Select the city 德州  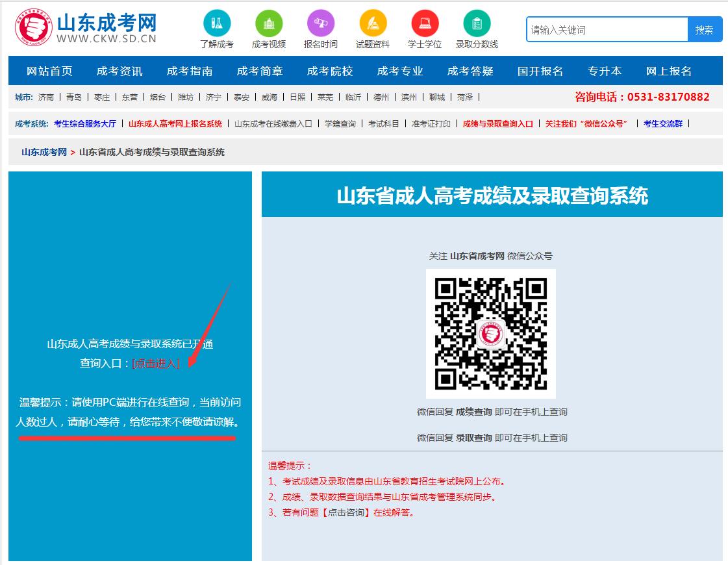coord(381,97)
